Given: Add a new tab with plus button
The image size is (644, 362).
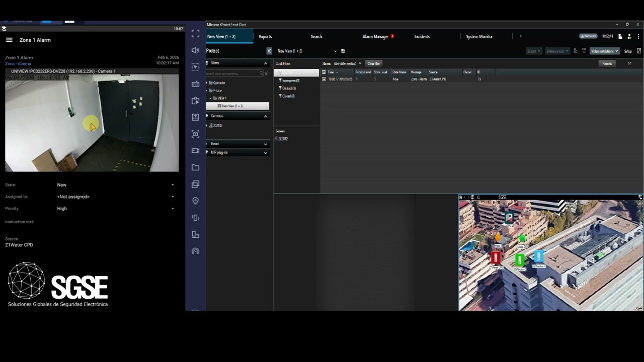Looking at the screenshot, I should tap(521, 36).
